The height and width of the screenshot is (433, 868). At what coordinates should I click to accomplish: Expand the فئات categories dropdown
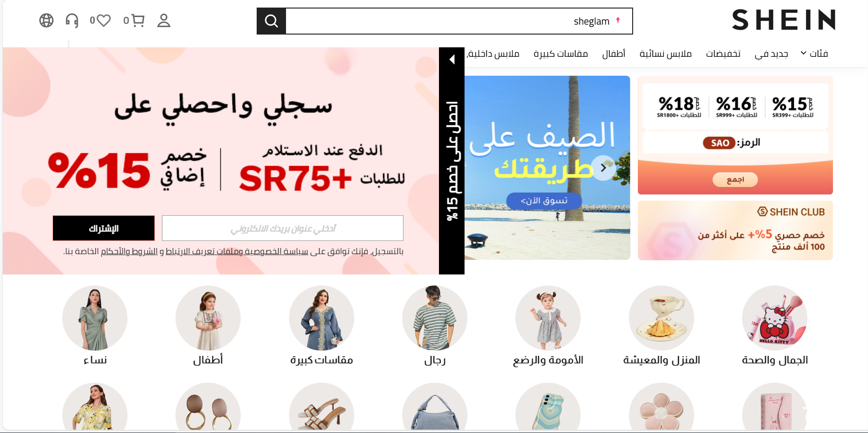coord(814,53)
